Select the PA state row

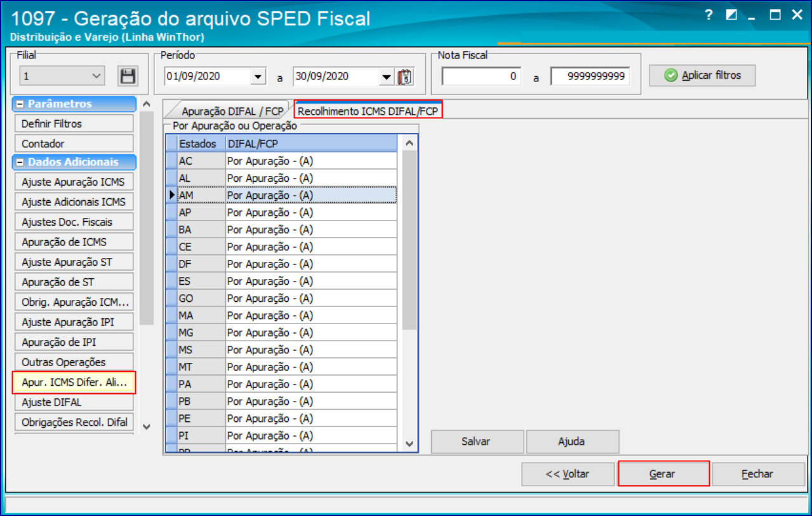(x=281, y=384)
